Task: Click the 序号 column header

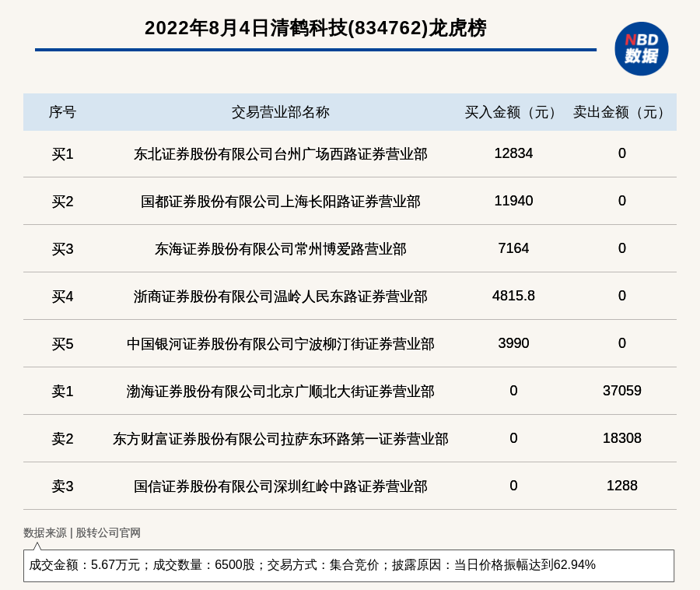Action: coord(62,112)
